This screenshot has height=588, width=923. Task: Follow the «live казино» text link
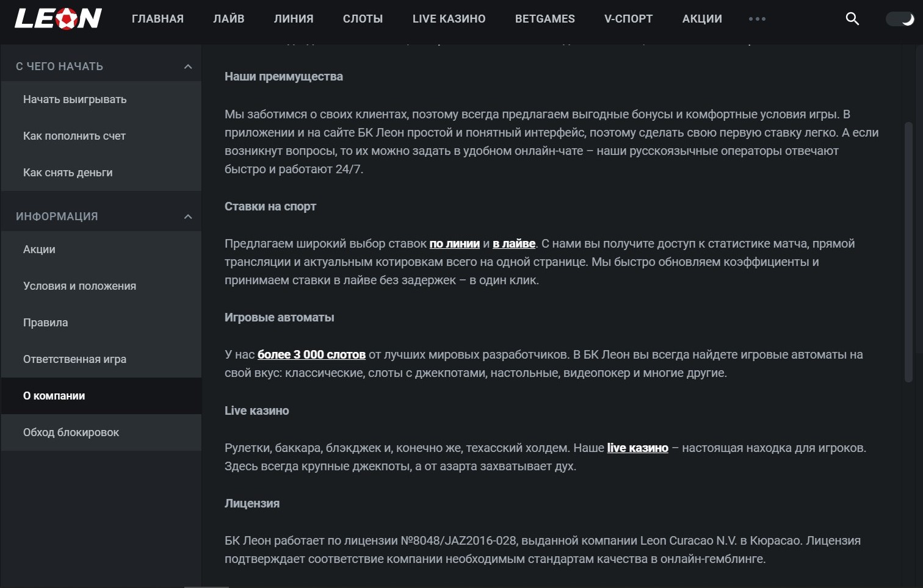pyautogui.click(x=638, y=448)
